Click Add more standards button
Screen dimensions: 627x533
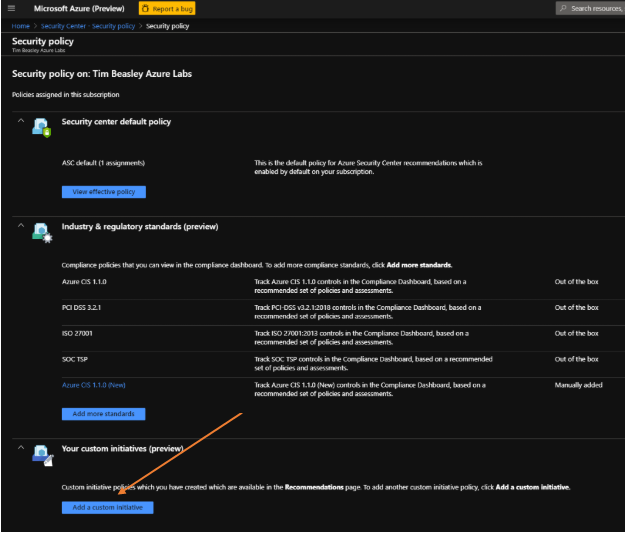coord(104,414)
